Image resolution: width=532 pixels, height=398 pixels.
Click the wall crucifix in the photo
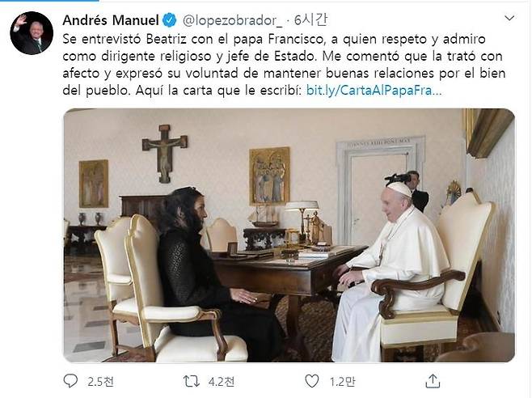point(164,150)
